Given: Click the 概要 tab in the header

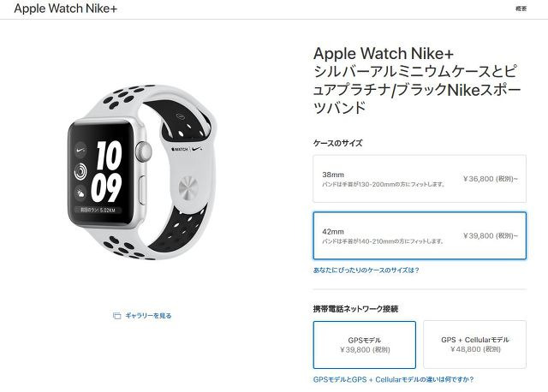Looking at the screenshot, I should (521, 9).
